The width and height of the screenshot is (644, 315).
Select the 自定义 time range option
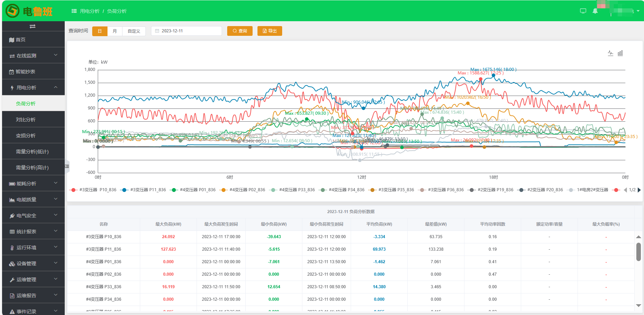tap(134, 31)
